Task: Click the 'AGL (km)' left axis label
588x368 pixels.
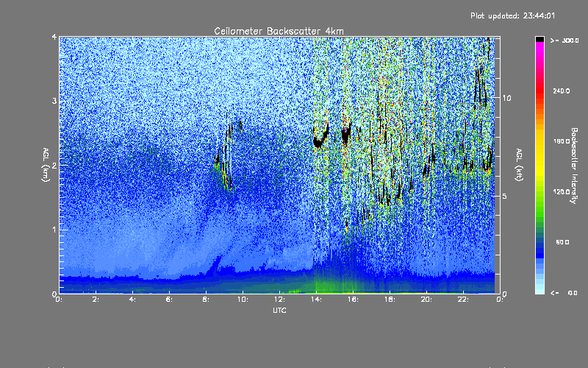Action: [46, 165]
